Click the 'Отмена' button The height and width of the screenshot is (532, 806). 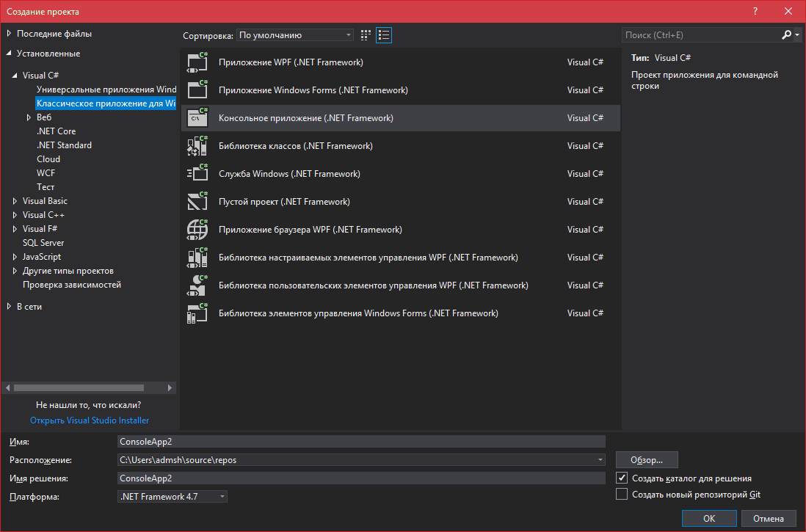pyautogui.click(x=769, y=518)
